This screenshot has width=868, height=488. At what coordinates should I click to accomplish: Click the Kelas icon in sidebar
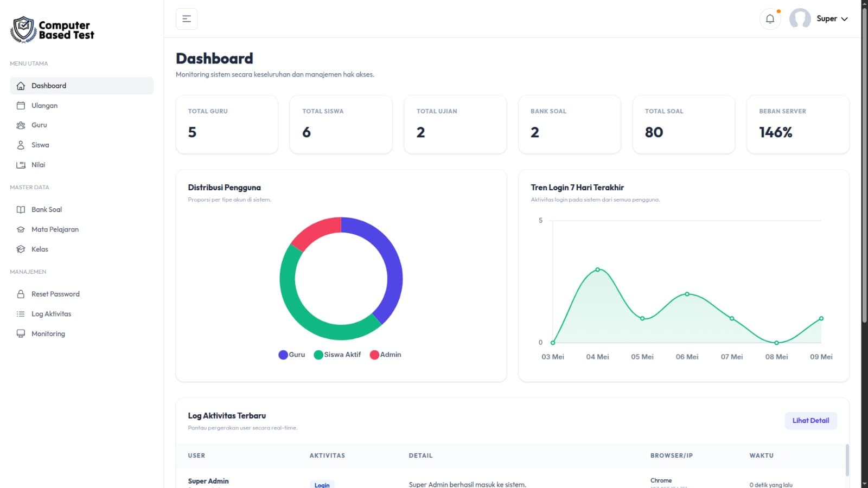pos(21,249)
